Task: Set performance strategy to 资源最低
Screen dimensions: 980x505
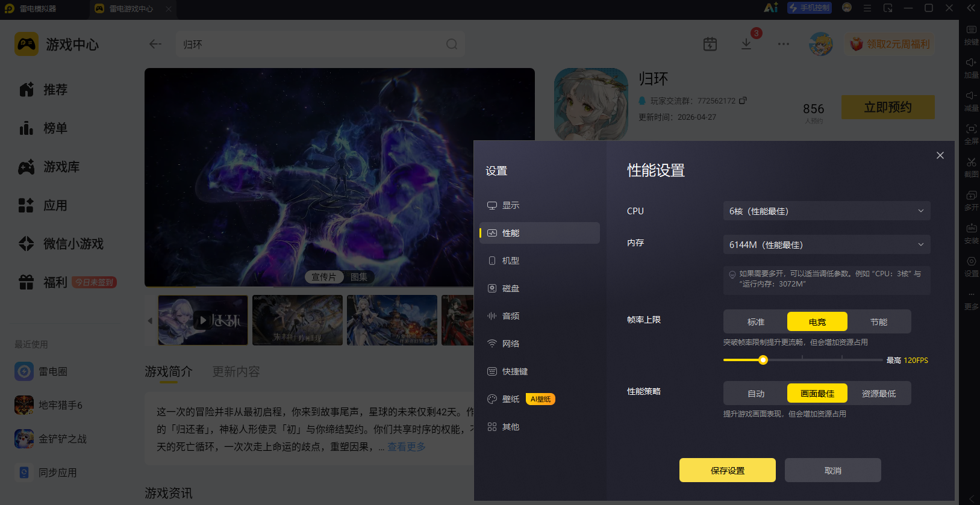Action: click(879, 394)
